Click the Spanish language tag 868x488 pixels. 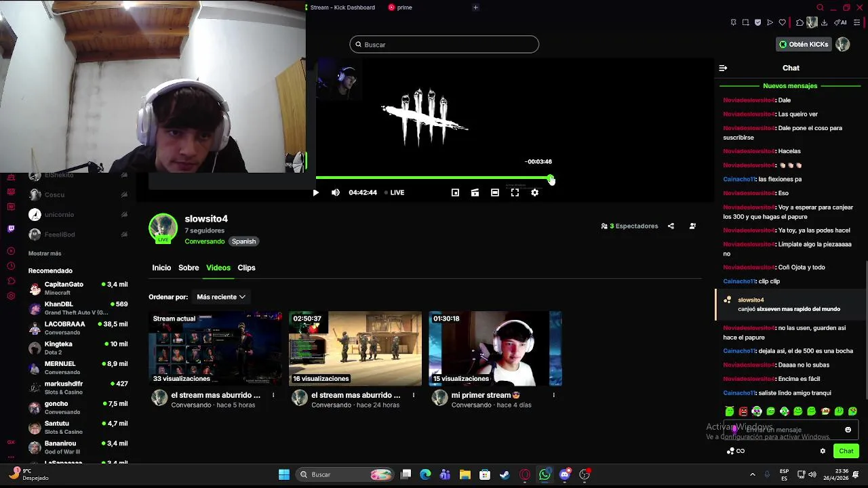243,241
